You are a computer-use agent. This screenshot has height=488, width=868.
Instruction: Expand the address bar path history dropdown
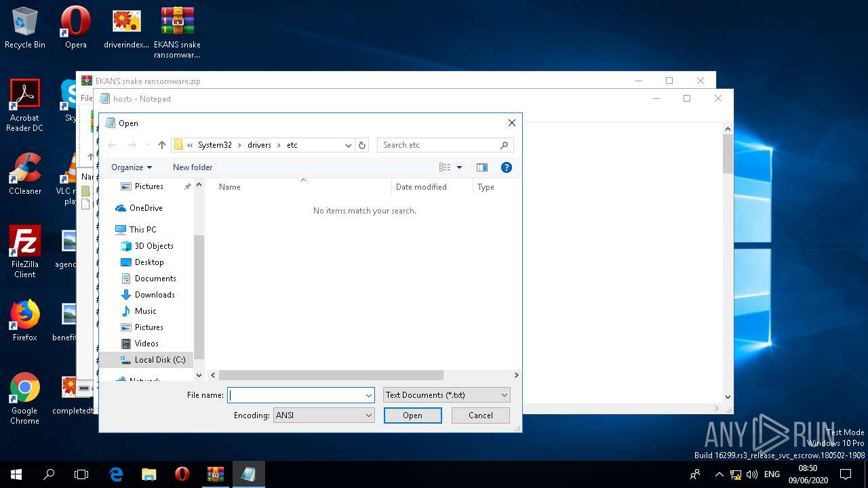(348, 145)
